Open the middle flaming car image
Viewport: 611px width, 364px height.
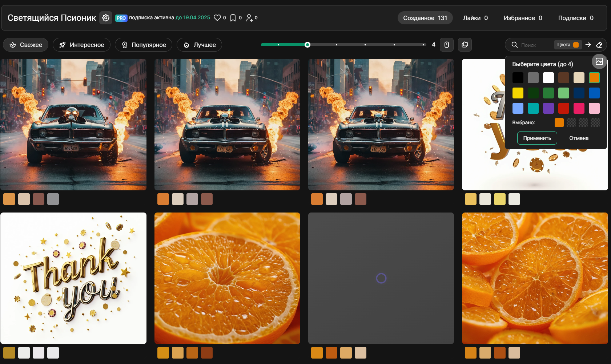pyautogui.click(x=227, y=125)
